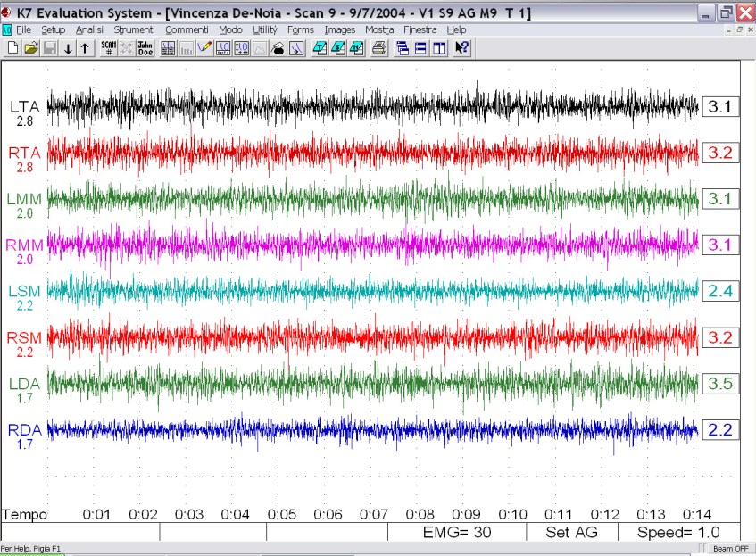Click the 0:07 mark on Tempo axis
This screenshot has width=756, height=556.
[374, 514]
